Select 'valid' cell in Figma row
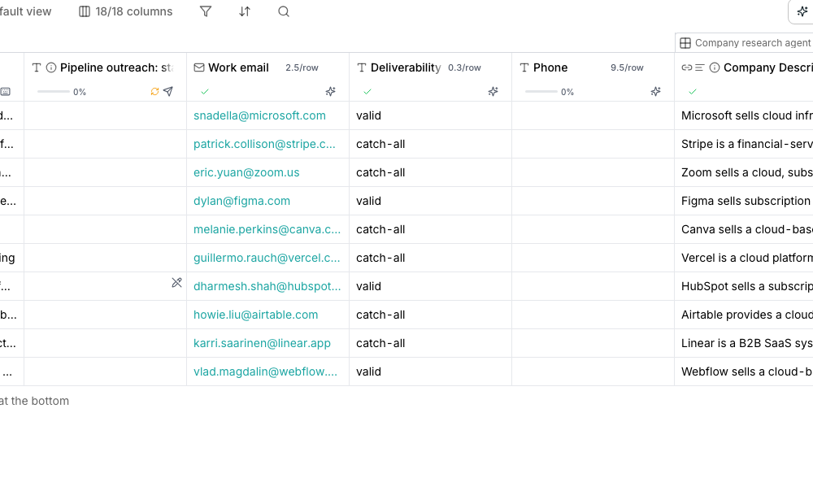The image size is (813, 504). 431,201
